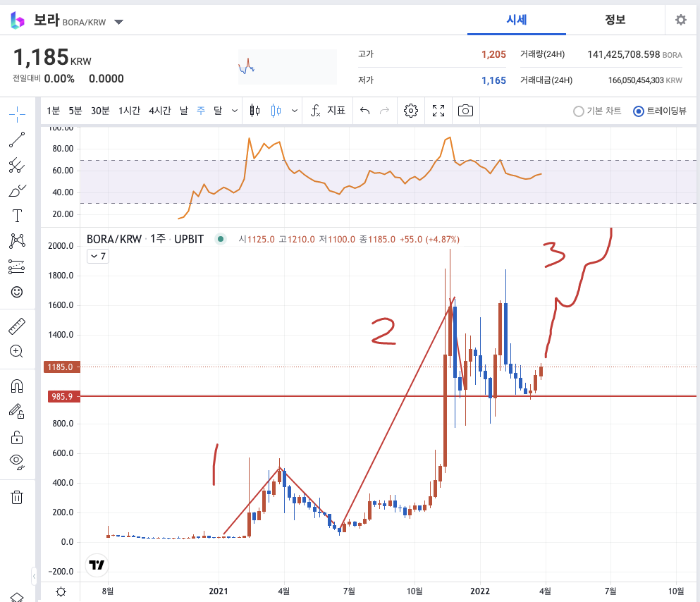Take a chart snapshot with camera
This screenshot has height=602, width=700.
coord(465,111)
